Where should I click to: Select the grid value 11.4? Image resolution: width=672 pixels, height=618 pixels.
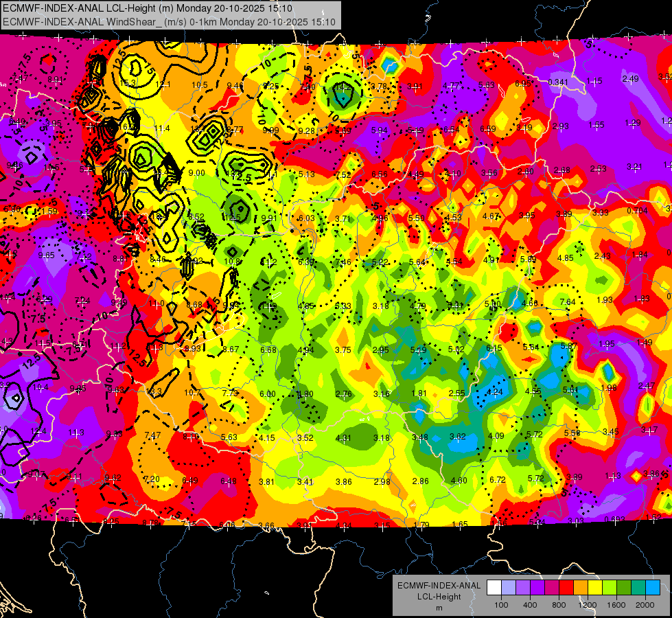[x=162, y=128]
